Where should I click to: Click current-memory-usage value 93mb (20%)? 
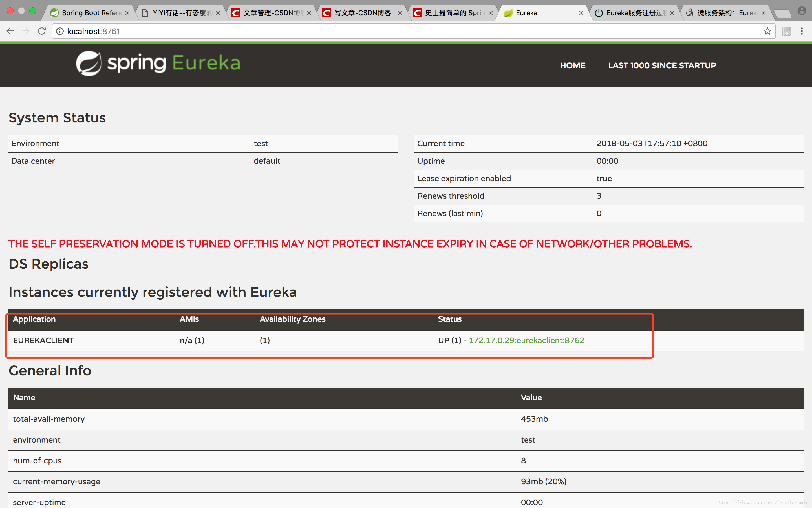[544, 481]
